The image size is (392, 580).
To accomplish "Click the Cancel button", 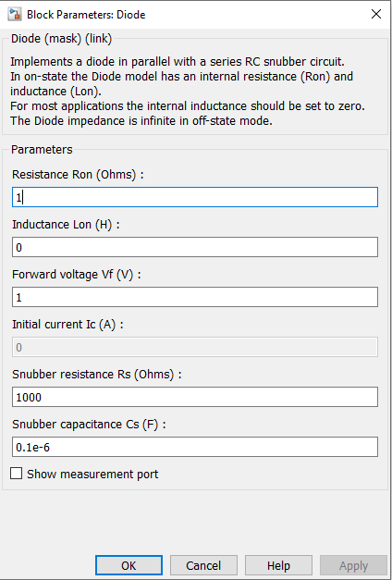I will pyautogui.click(x=203, y=565).
